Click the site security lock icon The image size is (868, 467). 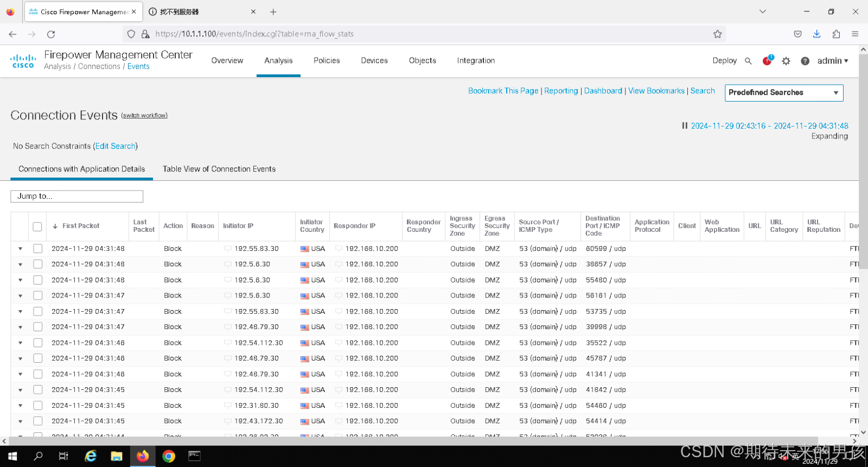coord(145,34)
